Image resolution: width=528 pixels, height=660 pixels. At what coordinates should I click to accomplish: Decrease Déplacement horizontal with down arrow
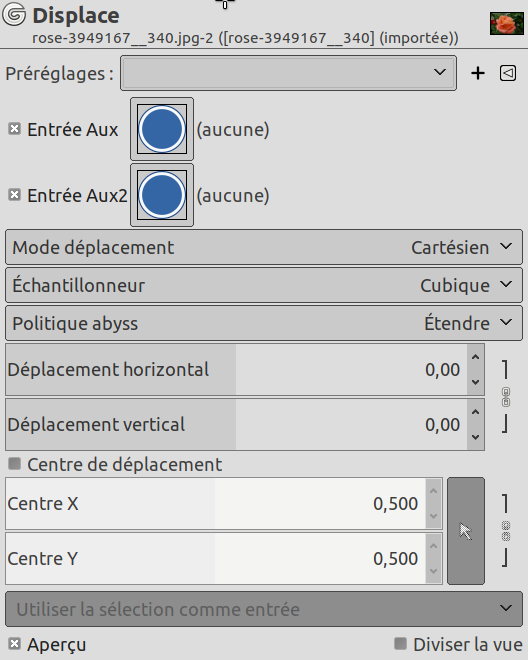pos(475,382)
